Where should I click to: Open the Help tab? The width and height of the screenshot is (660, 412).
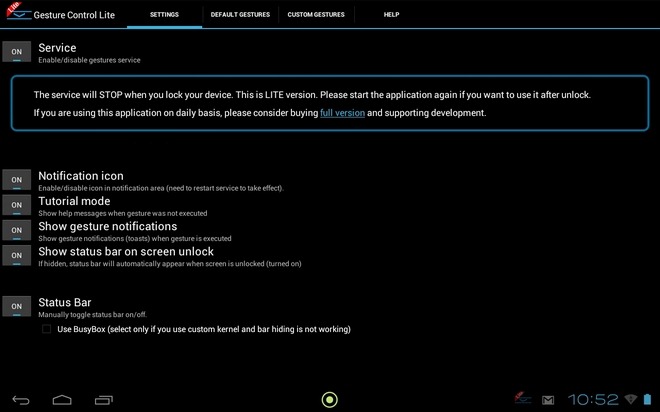391,14
